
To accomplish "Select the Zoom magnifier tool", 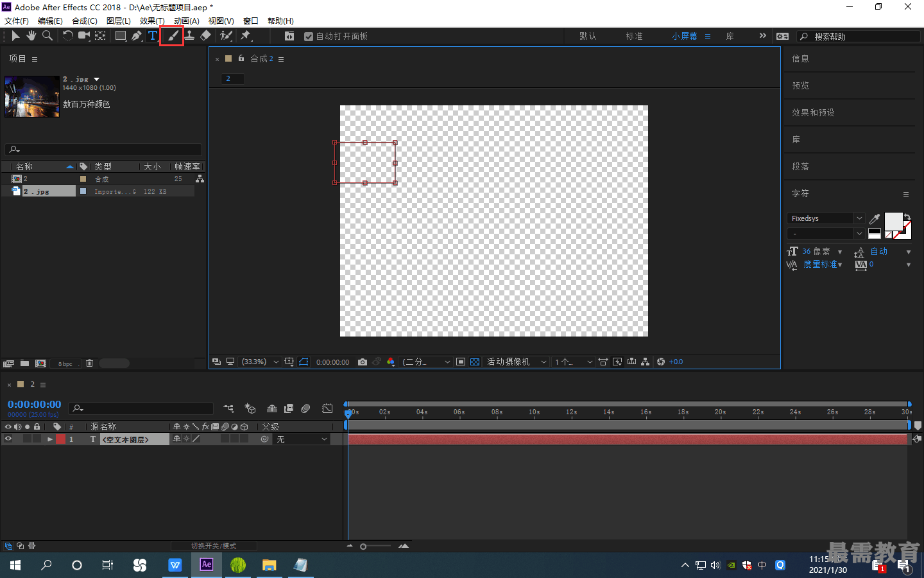I will pos(47,36).
